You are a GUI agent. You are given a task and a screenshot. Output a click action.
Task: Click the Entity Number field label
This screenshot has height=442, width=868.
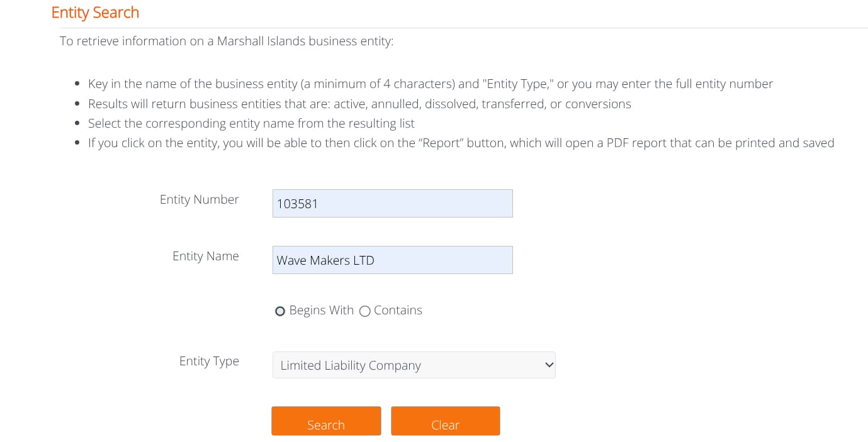[x=199, y=199]
